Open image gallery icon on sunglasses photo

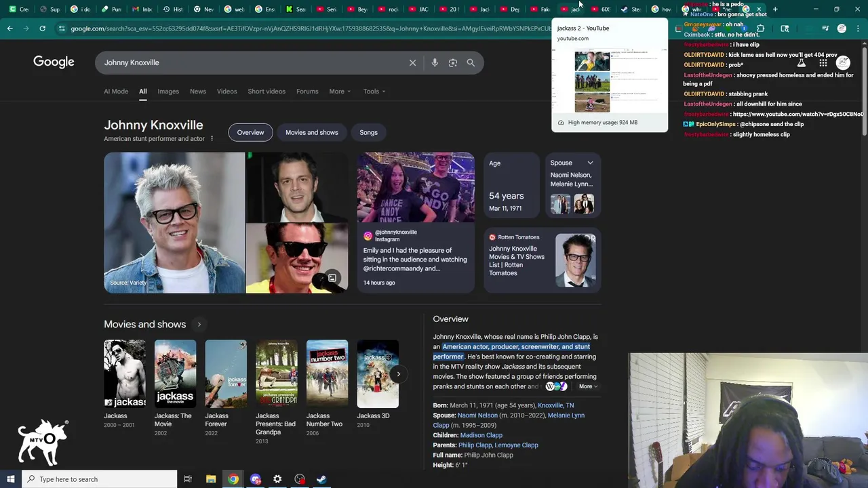(x=332, y=278)
